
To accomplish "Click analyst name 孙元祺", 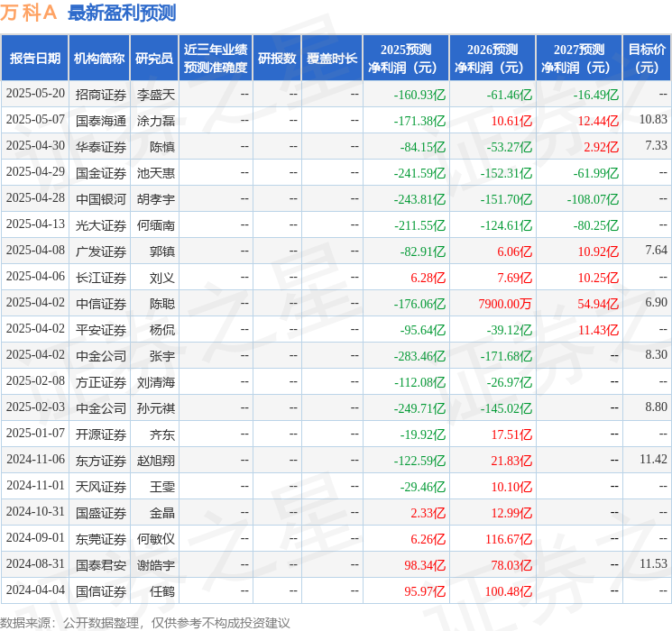I will coord(155,408).
